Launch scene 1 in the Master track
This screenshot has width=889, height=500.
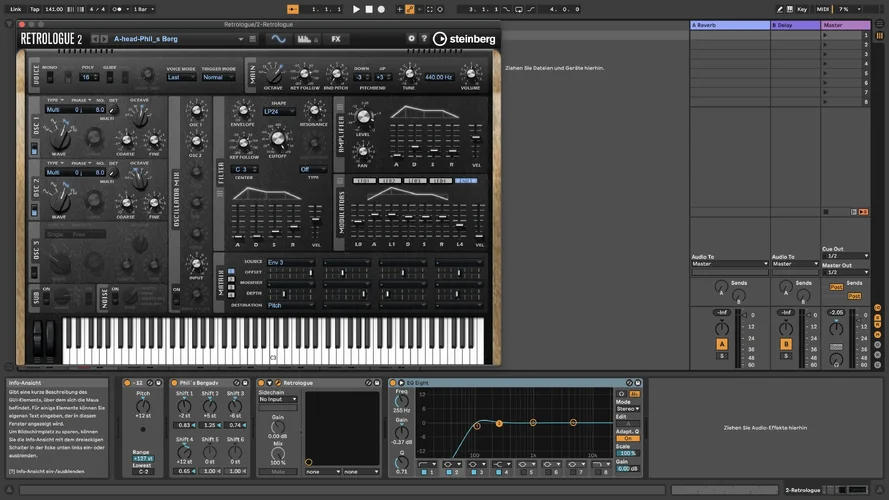[x=827, y=34]
